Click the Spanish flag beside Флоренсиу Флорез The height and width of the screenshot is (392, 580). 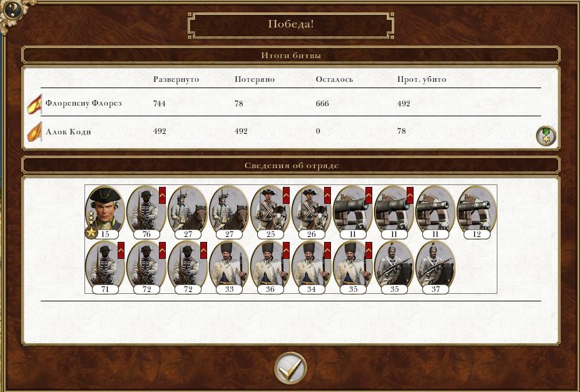34,104
